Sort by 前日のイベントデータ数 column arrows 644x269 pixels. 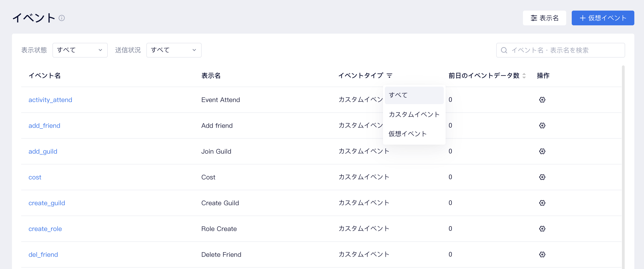point(524,76)
